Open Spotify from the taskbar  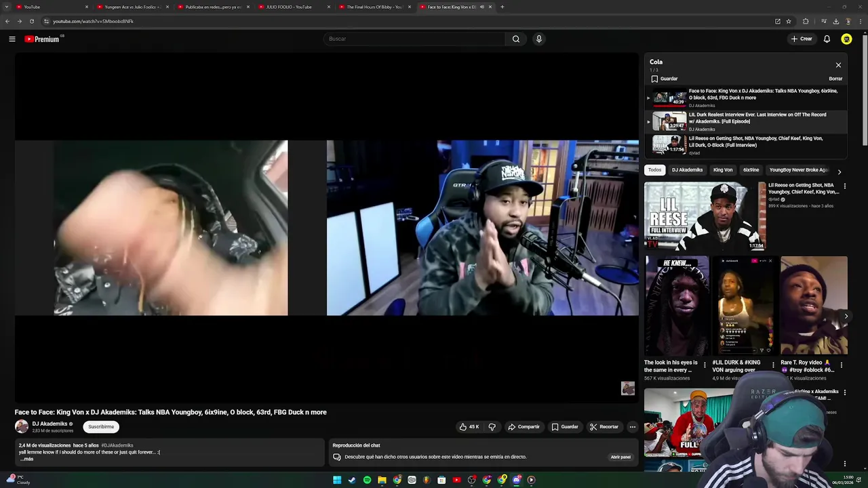(367, 480)
